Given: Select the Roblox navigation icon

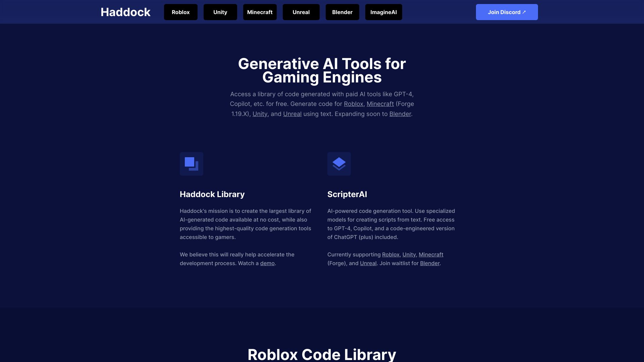Looking at the screenshot, I should 180,12.
